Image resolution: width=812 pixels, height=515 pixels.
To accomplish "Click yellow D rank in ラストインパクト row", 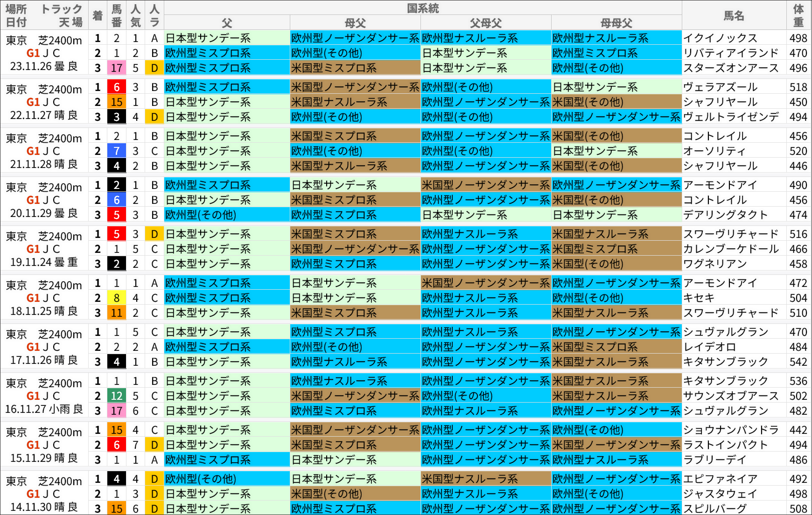I will [154, 445].
